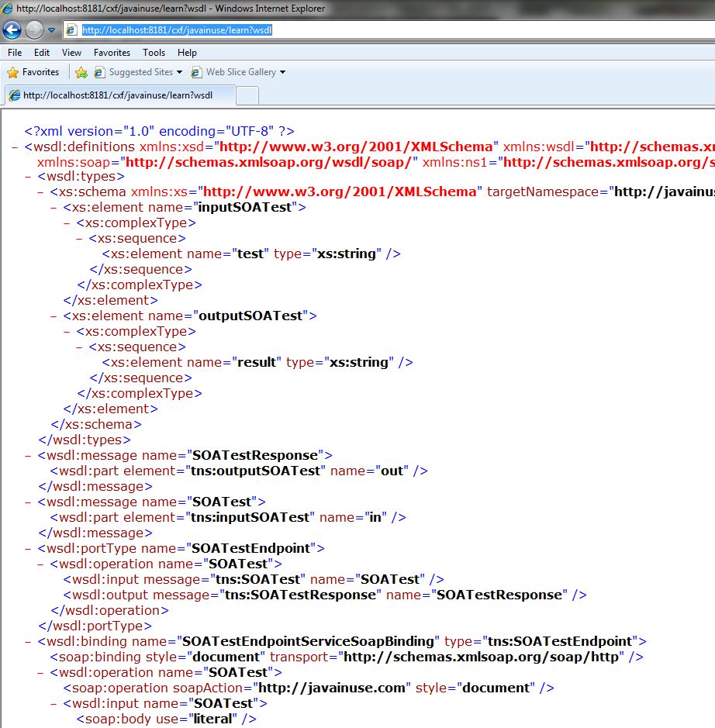715x728 pixels.
Task: Click the Favorites star button
Action: pos(33,72)
